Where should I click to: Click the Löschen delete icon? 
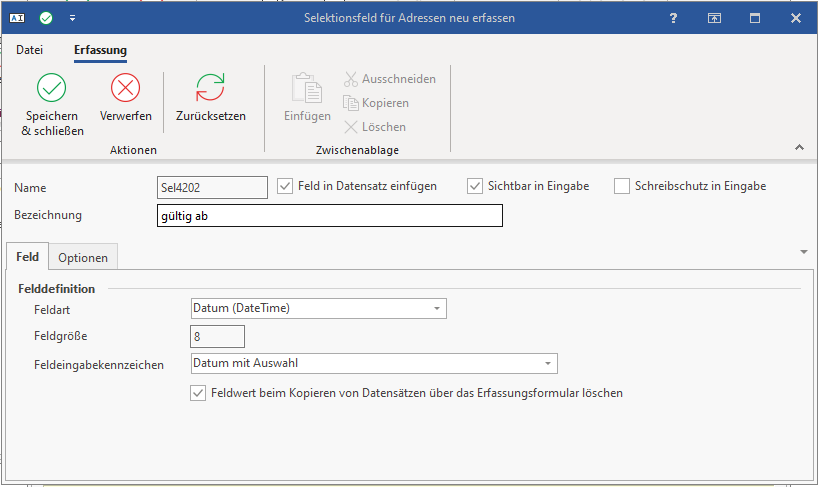point(351,127)
